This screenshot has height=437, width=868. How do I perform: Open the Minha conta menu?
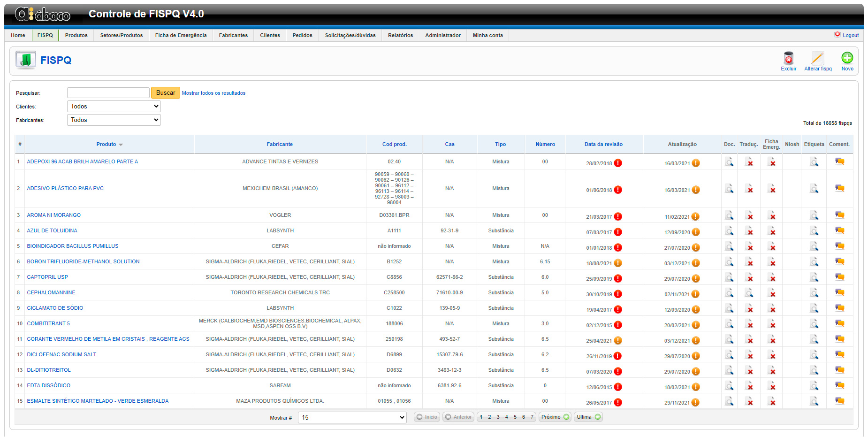coord(488,35)
